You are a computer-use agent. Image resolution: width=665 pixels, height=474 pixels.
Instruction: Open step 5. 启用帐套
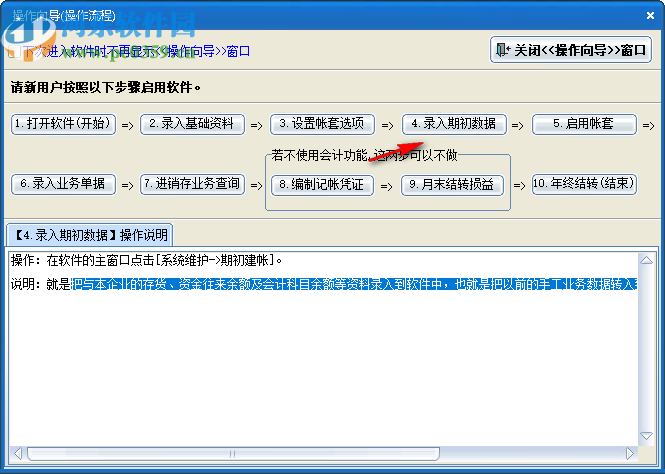(584, 124)
